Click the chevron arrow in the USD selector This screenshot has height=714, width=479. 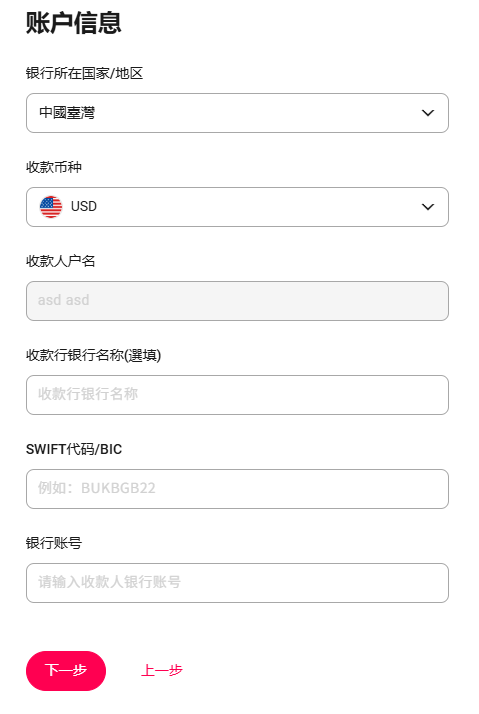(x=428, y=207)
